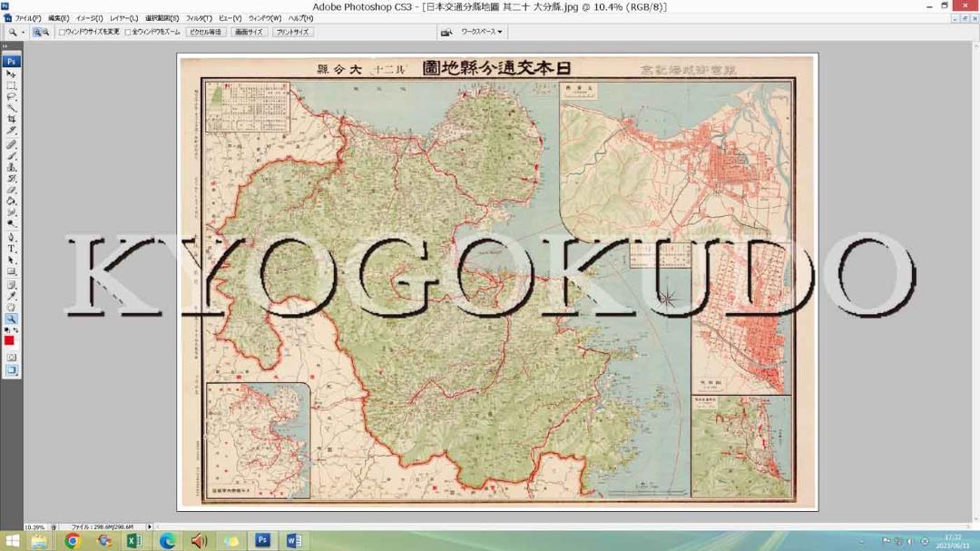
Task: Select the Slice tool
Action: [11, 131]
